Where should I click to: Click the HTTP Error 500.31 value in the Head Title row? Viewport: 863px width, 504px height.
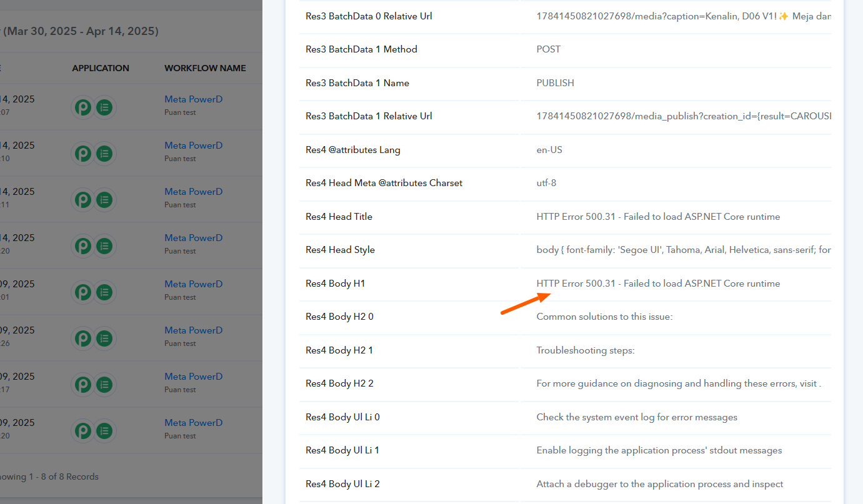pos(659,217)
